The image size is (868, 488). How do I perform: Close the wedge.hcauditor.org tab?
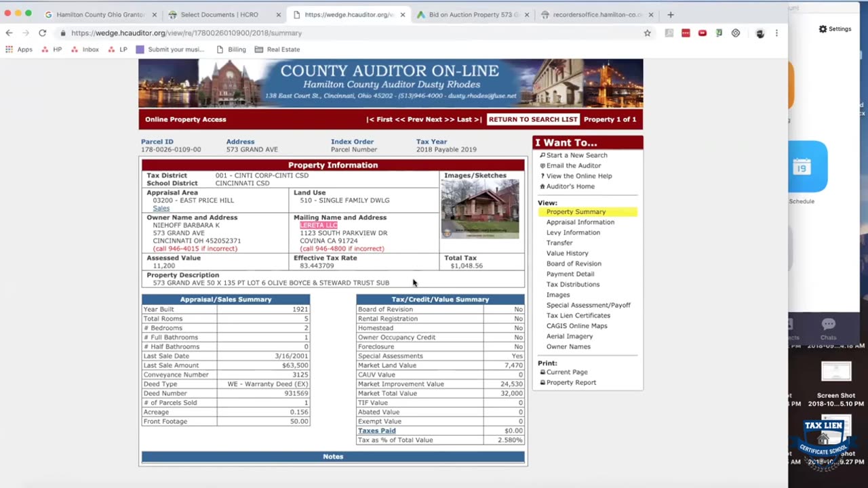point(402,14)
